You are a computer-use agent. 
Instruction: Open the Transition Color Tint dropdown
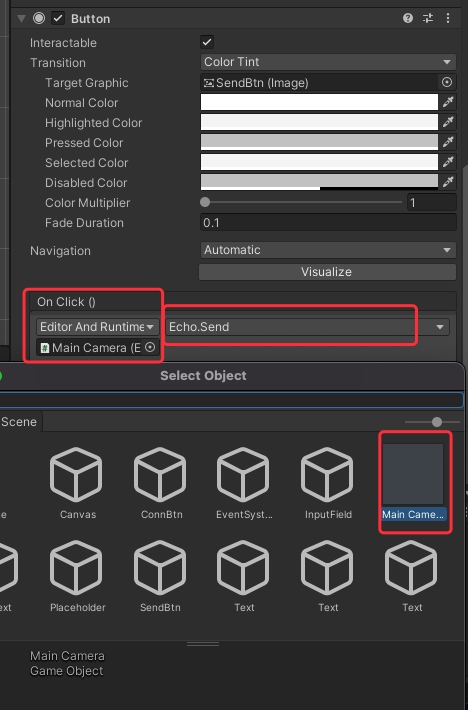(328, 62)
